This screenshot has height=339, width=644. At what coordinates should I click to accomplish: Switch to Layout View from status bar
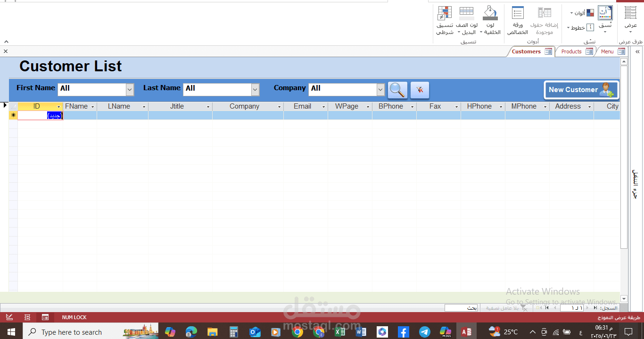pyautogui.click(x=27, y=317)
